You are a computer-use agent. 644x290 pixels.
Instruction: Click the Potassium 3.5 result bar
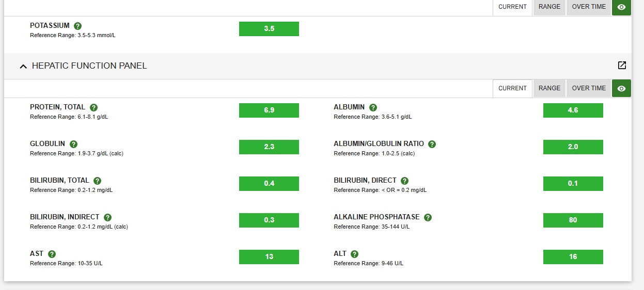269,29
